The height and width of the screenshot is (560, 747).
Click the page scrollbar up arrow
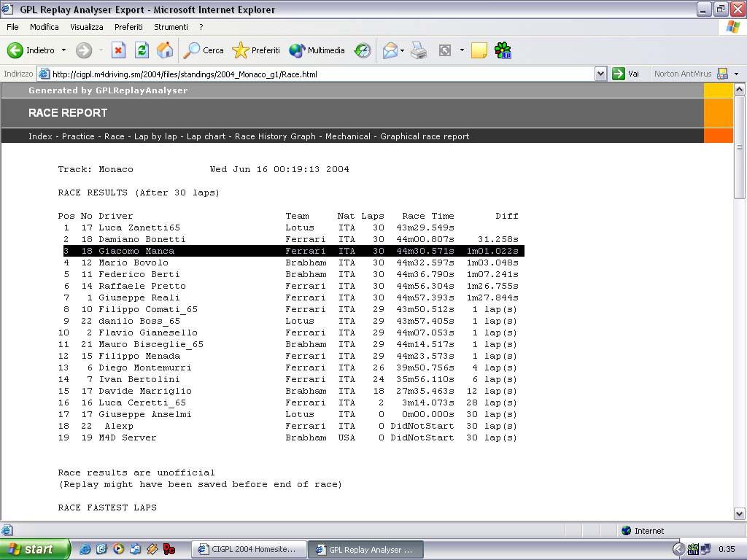(740, 89)
